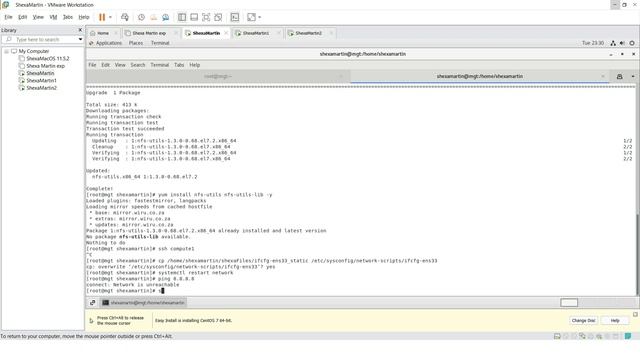The height and width of the screenshot is (360, 640).
Task: Switch to the Shexa Martin exp tab
Action: click(x=149, y=33)
